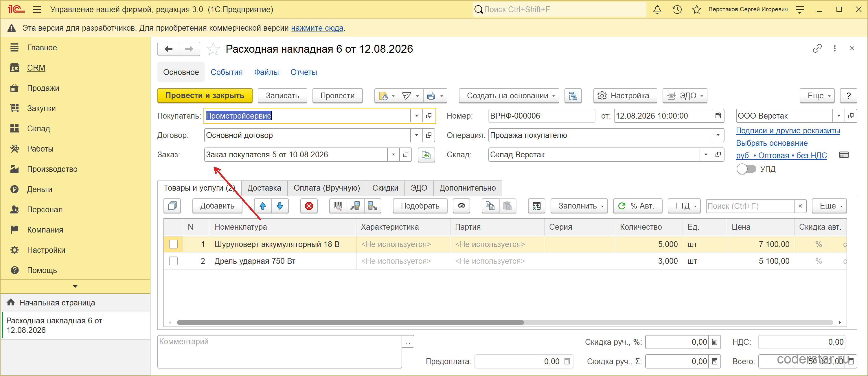Open the Скидки tab

[x=385, y=188]
